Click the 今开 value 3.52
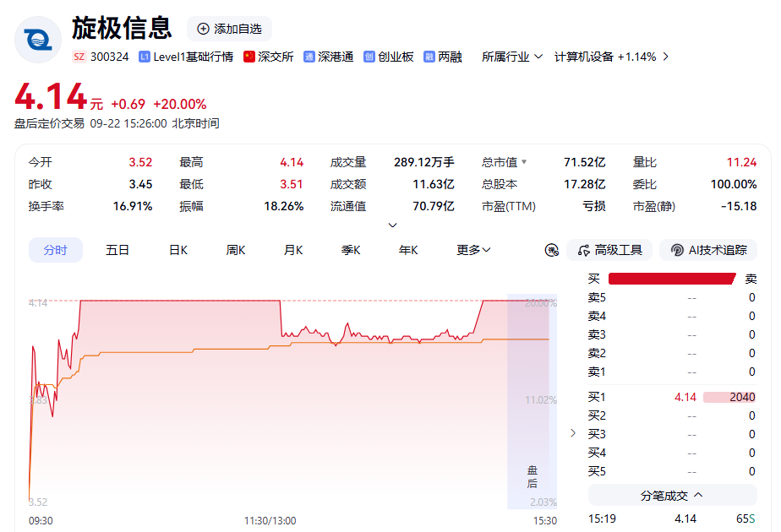Image resolution: width=781 pixels, height=532 pixels. [x=140, y=162]
